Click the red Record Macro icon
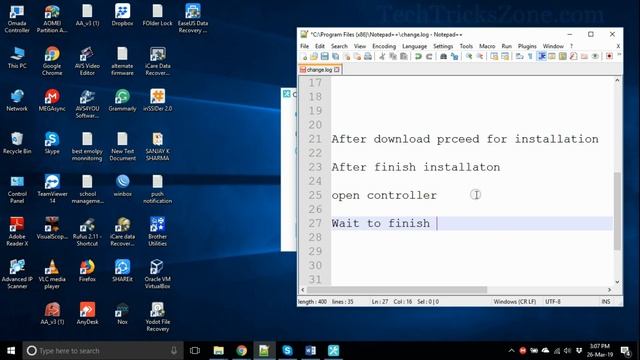Screen dimensions: 640x360 (609, 57)
